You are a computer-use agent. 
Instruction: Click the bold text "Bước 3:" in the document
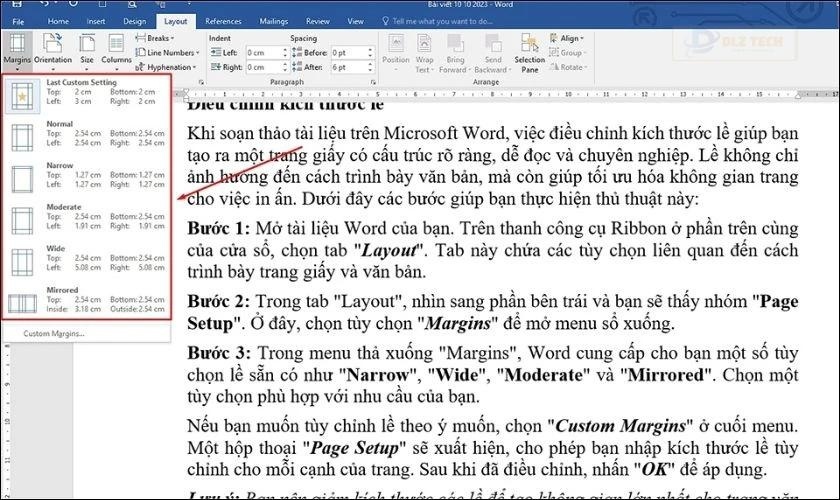click(219, 353)
